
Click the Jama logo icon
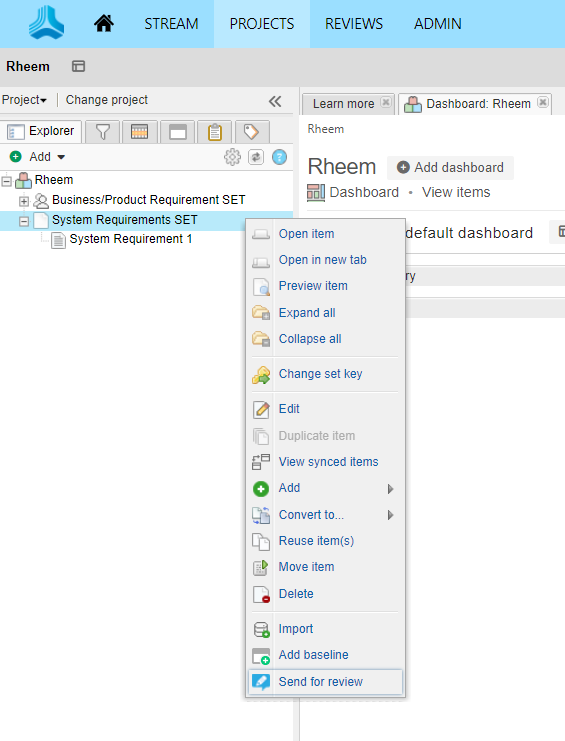pos(46,23)
